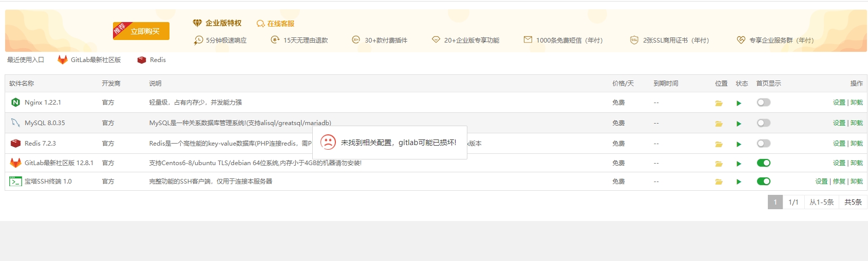Image resolution: width=868 pixels, height=261 pixels.
Task: Open 在线客服 online support link
Action: pyautogui.click(x=275, y=24)
